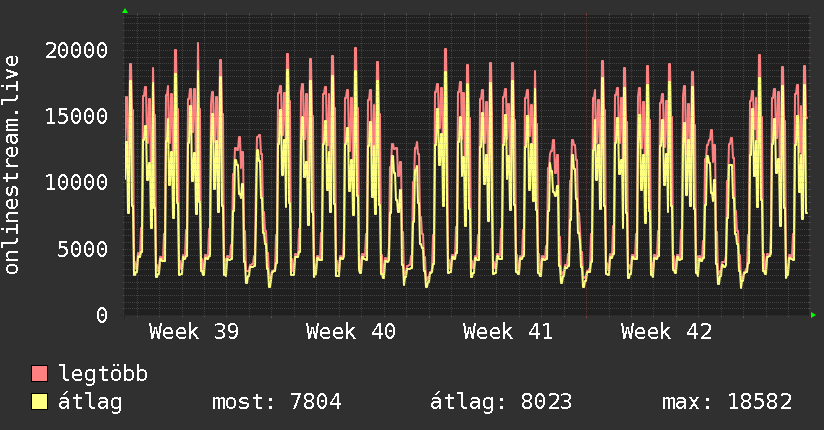Select the legtöbb legend label
This screenshot has height=430, width=824.
point(104,375)
